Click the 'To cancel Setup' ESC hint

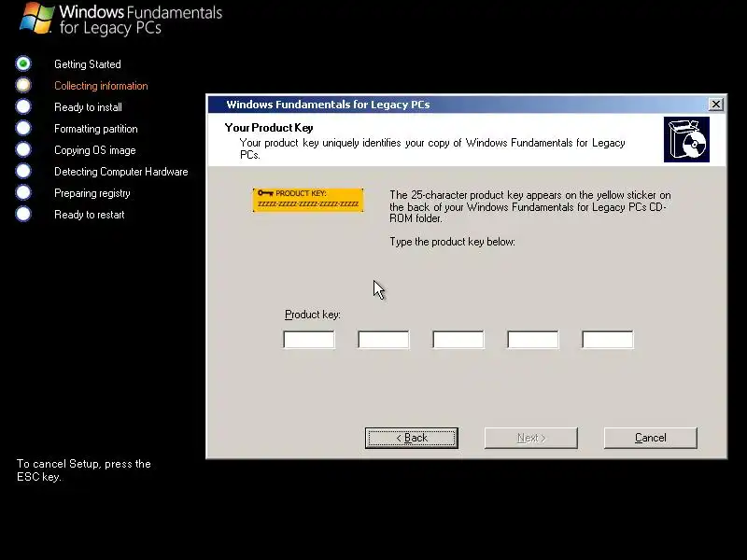(x=84, y=470)
